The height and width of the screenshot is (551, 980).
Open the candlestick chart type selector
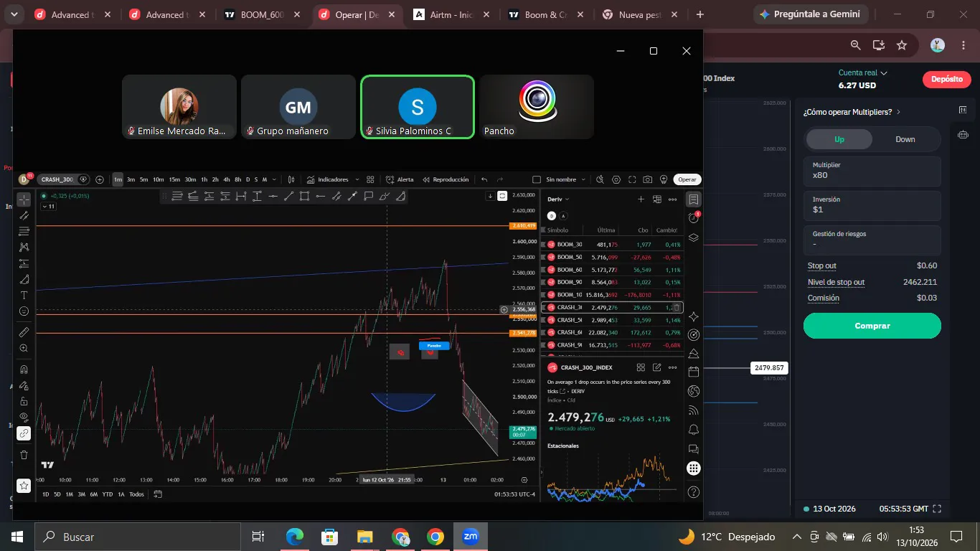click(291, 179)
